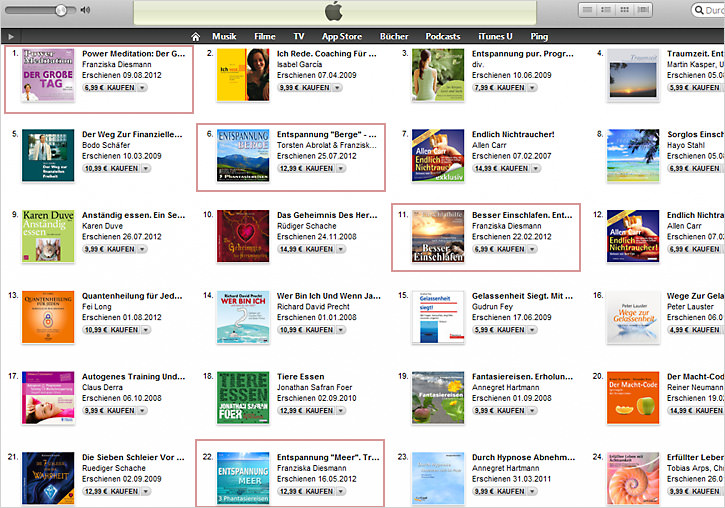Open the Musik tab
725x508 pixels.
224,37
